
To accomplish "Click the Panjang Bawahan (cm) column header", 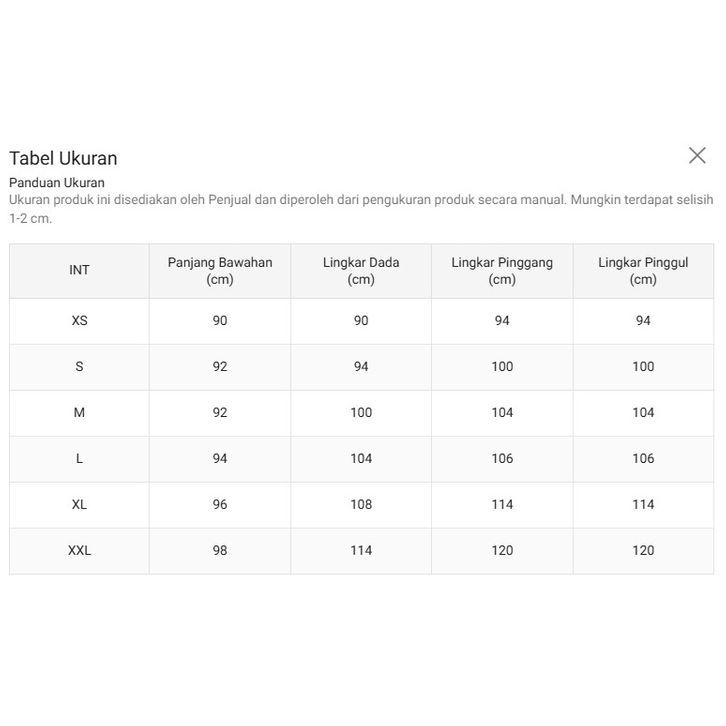I will coord(220,271).
